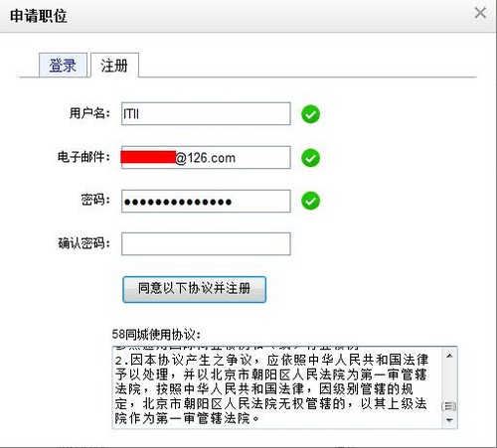Click green checkmark beside 密码 field

coord(310,201)
